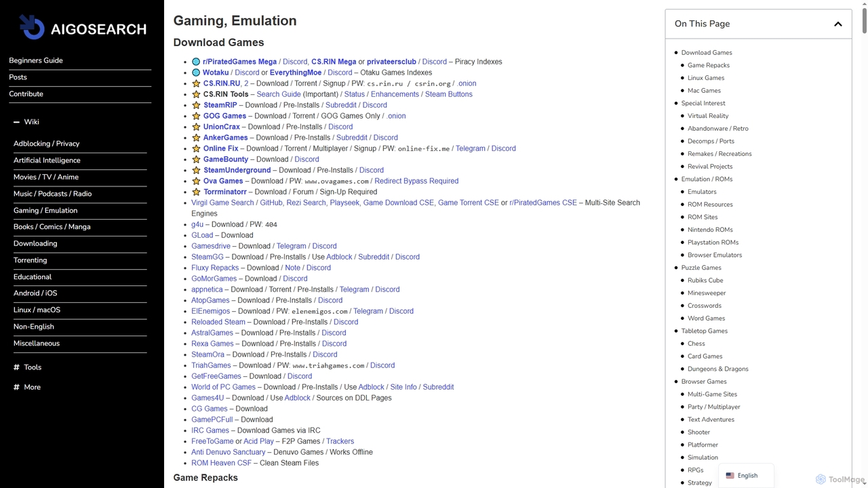Open the privateersclub link

[x=391, y=62]
